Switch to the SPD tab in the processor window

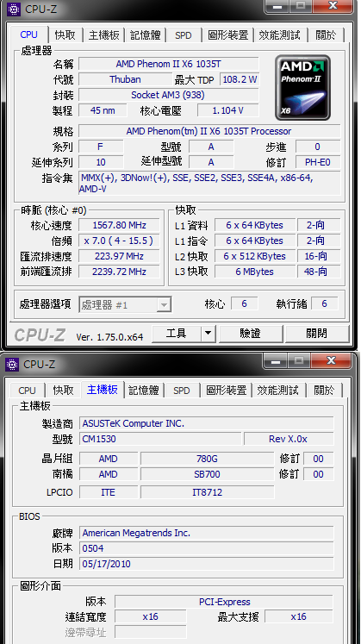pyautogui.click(x=184, y=35)
